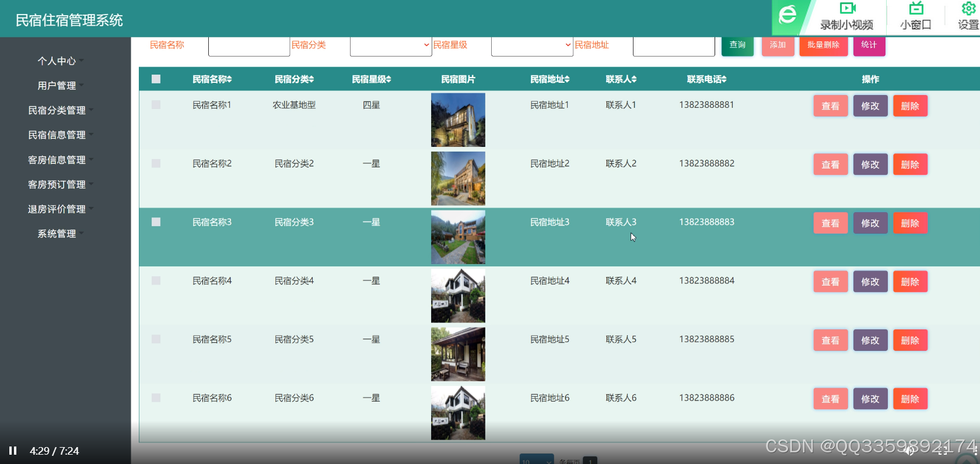Click the 统计 statistics button
980x464 pixels.
[x=869, y=46]
